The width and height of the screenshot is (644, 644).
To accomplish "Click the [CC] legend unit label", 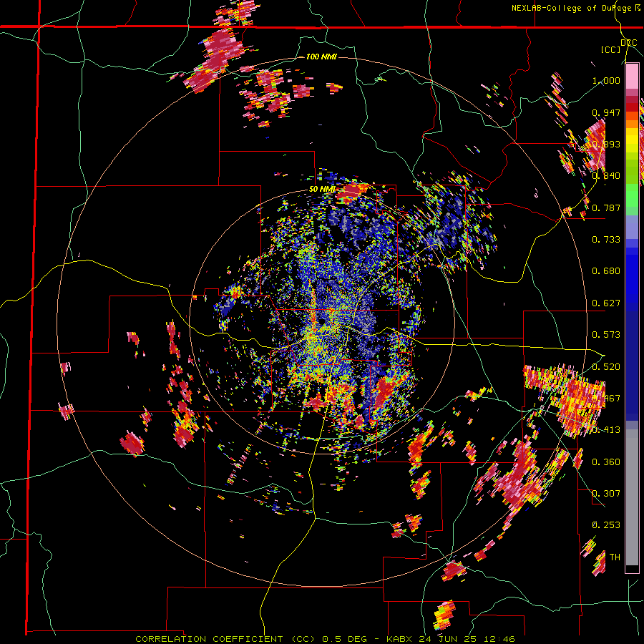I will pyautogui.click(x=610, y=49).
